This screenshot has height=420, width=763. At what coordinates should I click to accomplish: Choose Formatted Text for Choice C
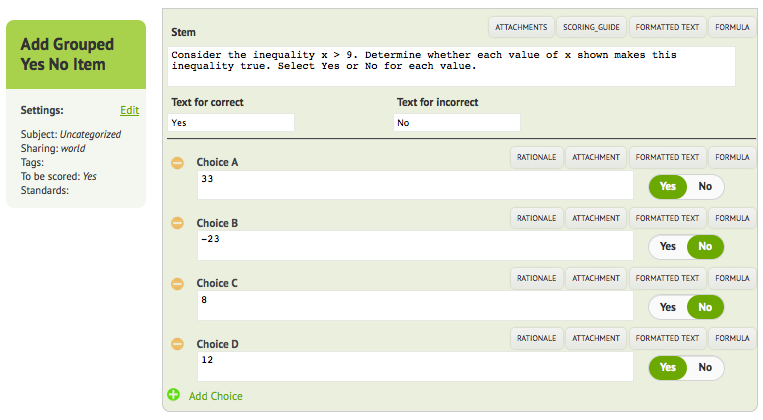pyautogui.click(x=667, y=278)
